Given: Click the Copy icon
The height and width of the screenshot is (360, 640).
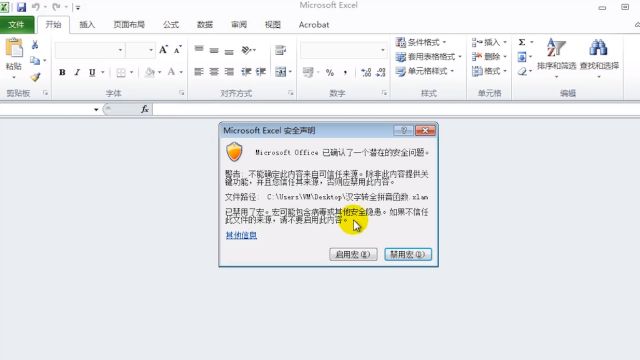Looking at the screenshot, I should click(x=35, y=61).
